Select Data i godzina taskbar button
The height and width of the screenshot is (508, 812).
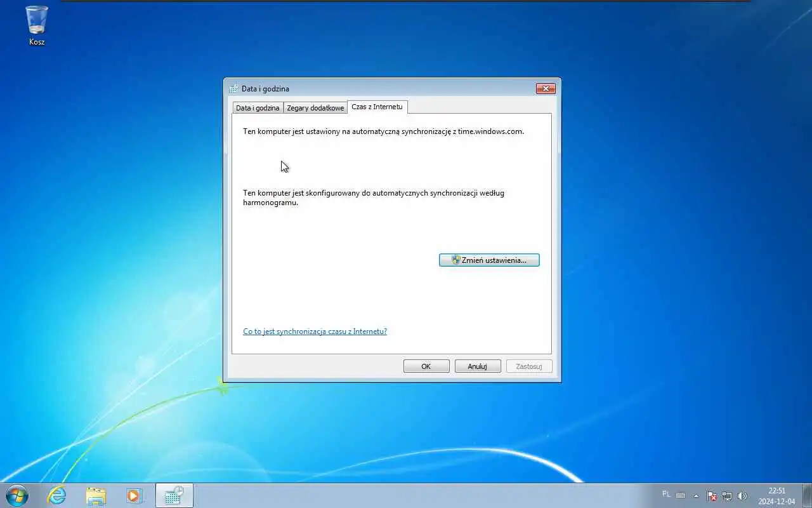pyautogui.click(x=174, y=495)
